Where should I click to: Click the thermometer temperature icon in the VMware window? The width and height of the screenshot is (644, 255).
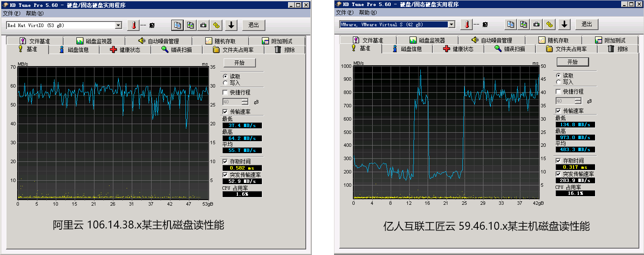click(467, 24)
